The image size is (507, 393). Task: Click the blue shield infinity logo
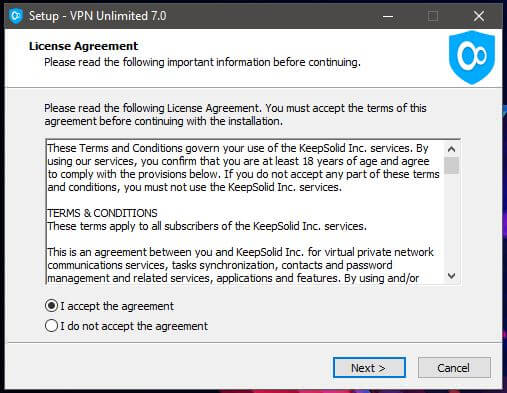[x=472, y=57]
